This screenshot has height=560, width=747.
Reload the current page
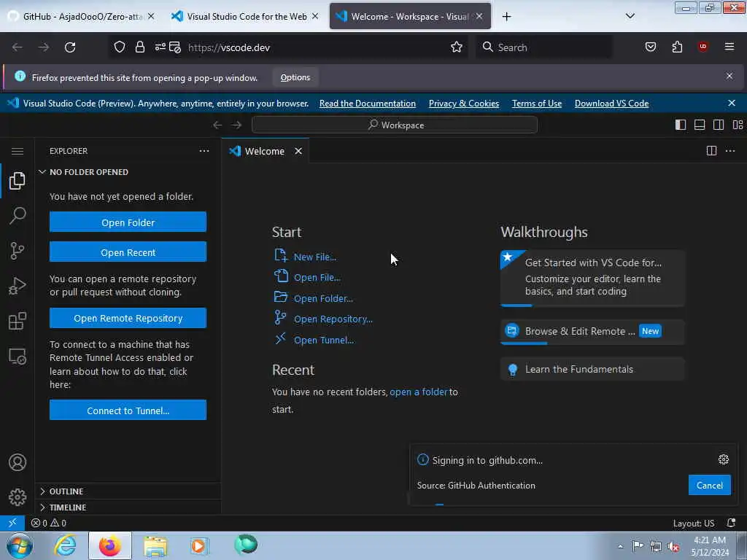click(x=70, y=47)
